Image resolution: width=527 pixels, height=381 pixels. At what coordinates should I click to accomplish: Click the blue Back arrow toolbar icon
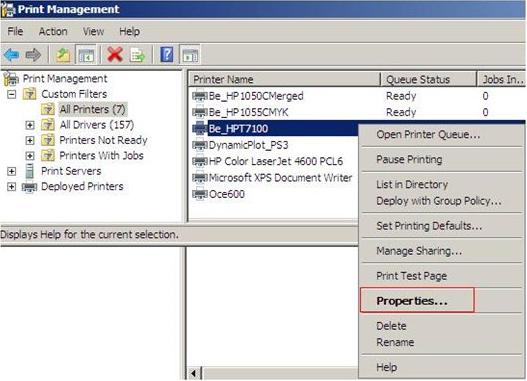[12, 55]
